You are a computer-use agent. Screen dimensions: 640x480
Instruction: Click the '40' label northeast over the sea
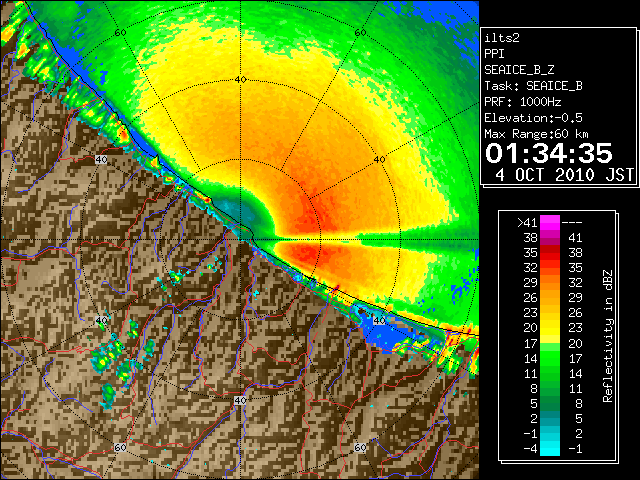tap(380, 160)
